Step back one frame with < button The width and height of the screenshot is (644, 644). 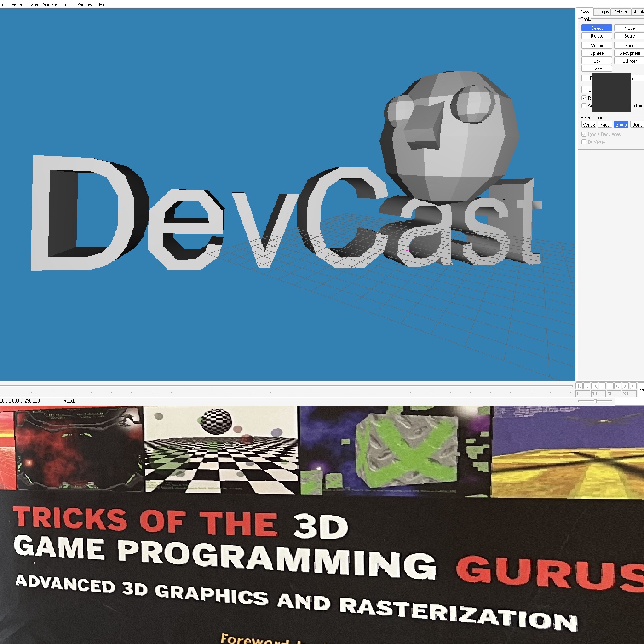602,386
